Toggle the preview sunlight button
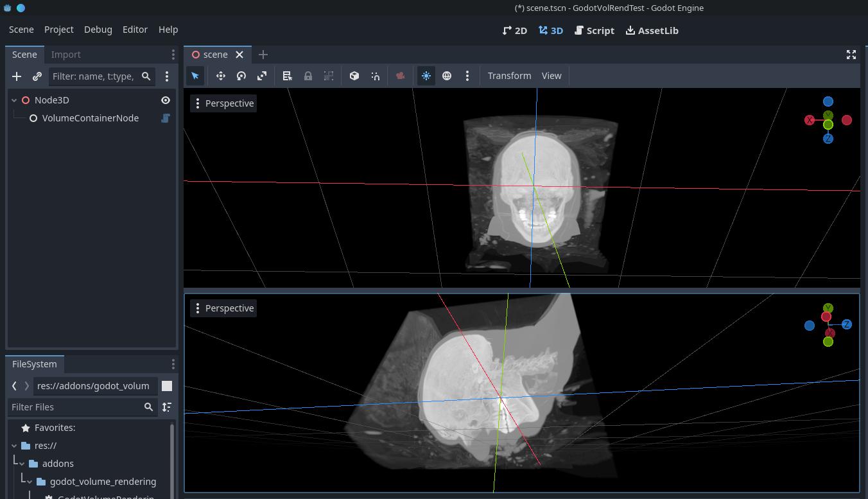The height and width of the screenshot is (499, 868). tap(426, 76)
